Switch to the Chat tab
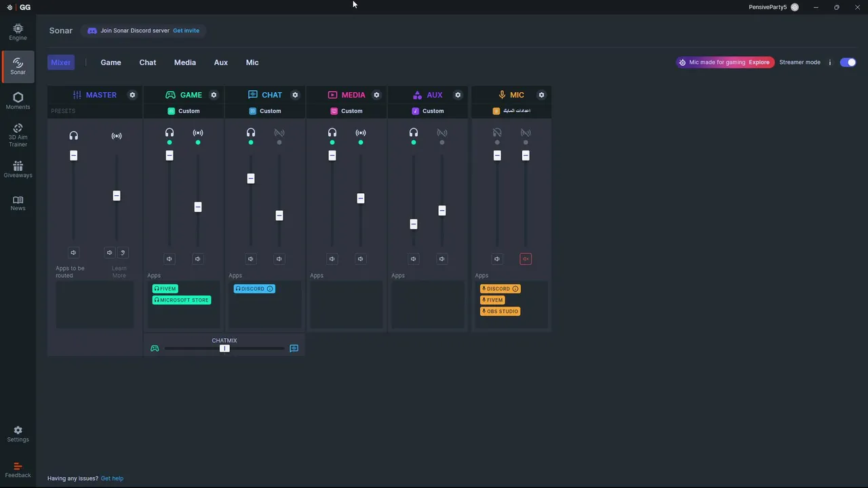This screenshot has width=868, height=488. pyautogui.click(x=148, y=62)
